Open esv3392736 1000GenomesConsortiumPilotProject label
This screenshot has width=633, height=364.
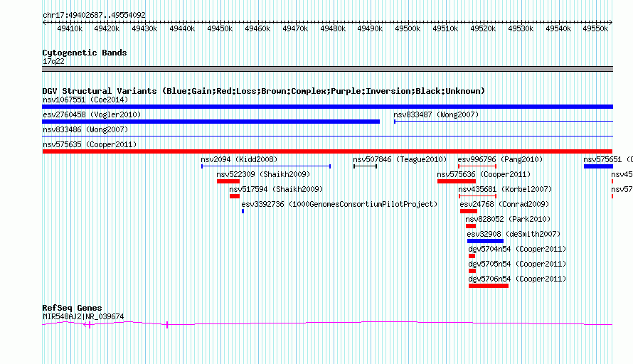tap(339, 204)
